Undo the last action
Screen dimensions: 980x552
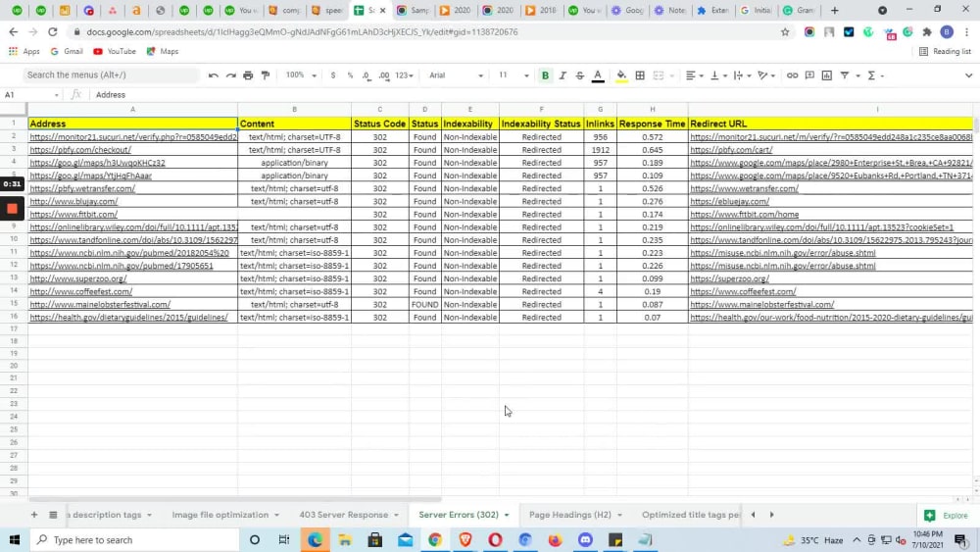point(213,75)
